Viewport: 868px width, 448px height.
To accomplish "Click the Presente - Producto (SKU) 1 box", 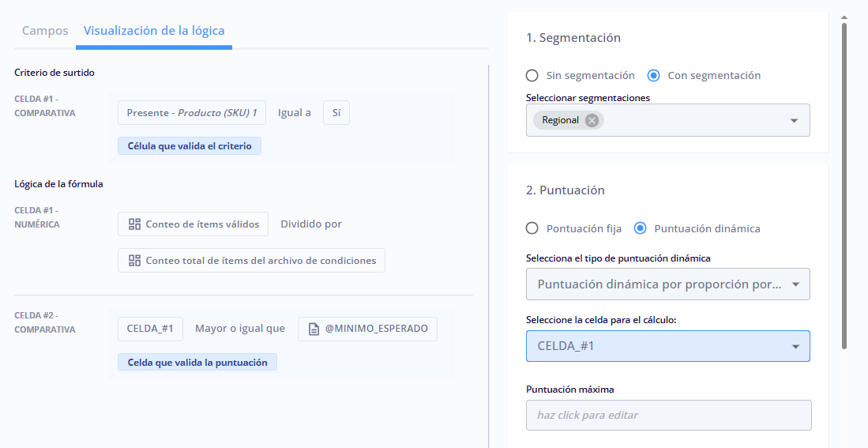I will (x=192, y=112).
